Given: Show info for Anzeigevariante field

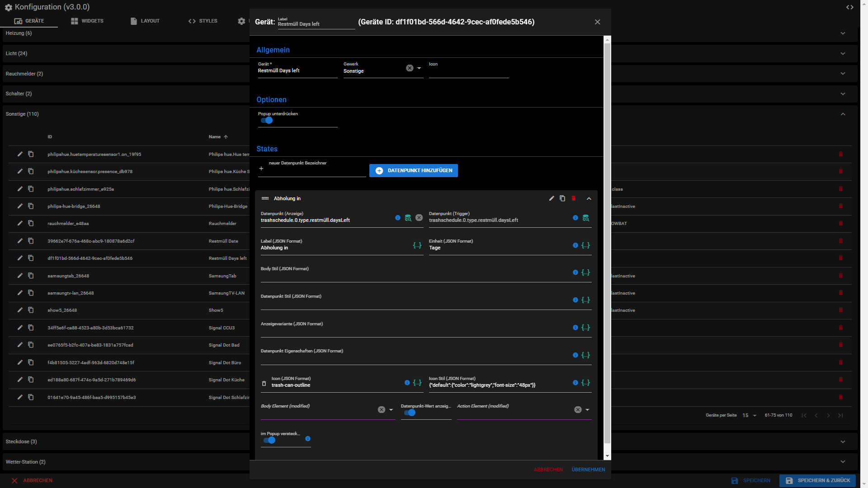Looking at the screenshot, I should tap(576, 328).
